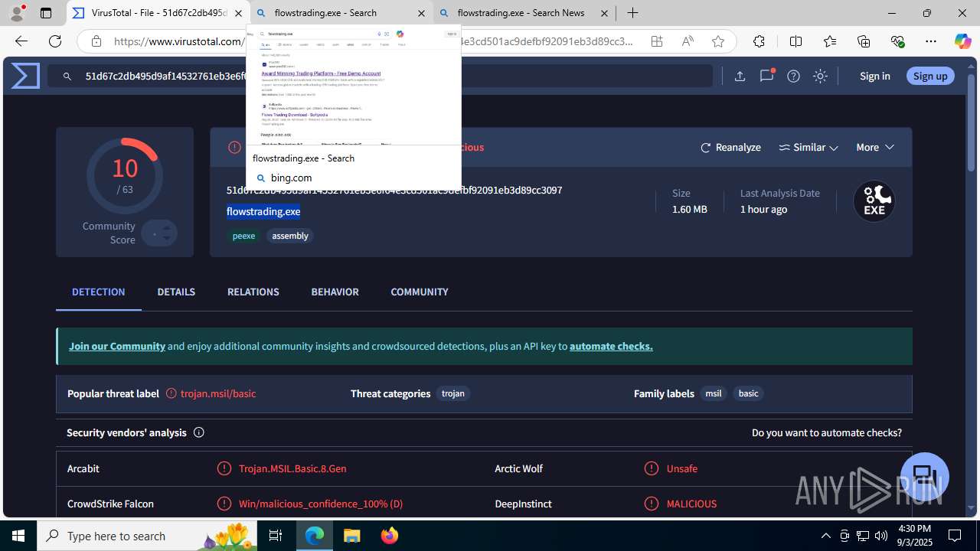This screenshot has height=551, width=980.
Task: Click the Trojan.MSIL.Basic.8.Gen detection text
Action: point(292,468)
